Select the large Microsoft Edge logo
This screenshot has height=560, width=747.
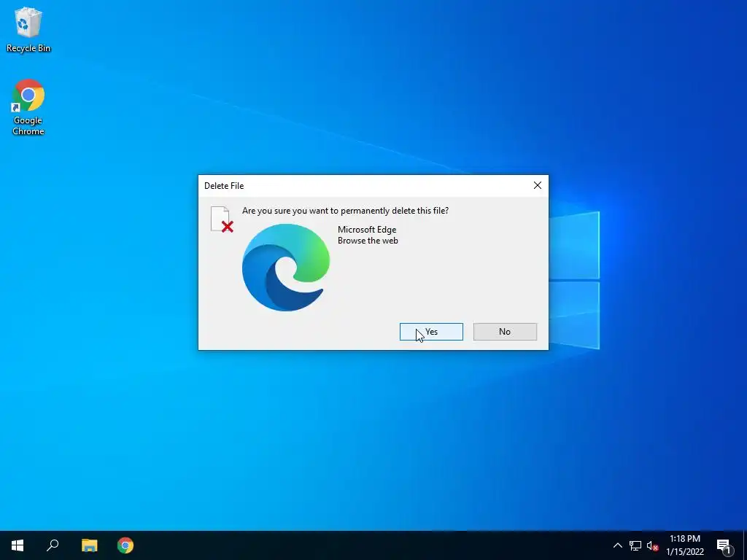[x=286, y=267]
